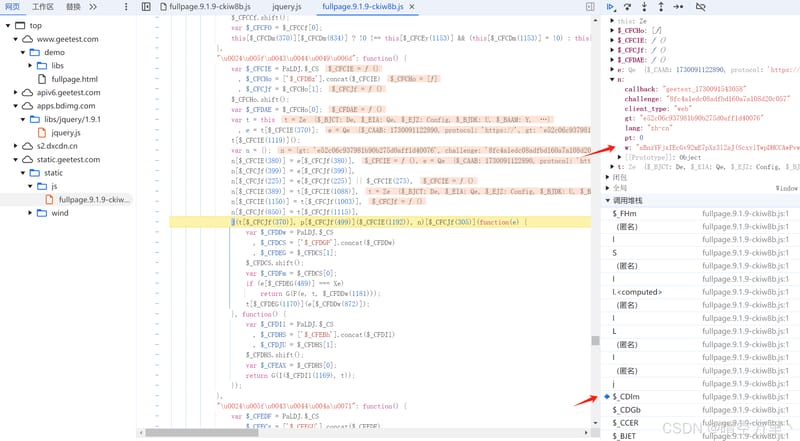Toggle the file navigator sidebar

146,7
